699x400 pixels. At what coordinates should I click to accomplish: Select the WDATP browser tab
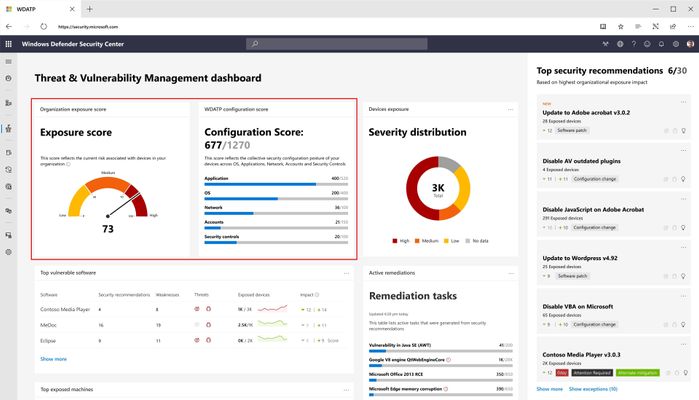coord(40,9)
